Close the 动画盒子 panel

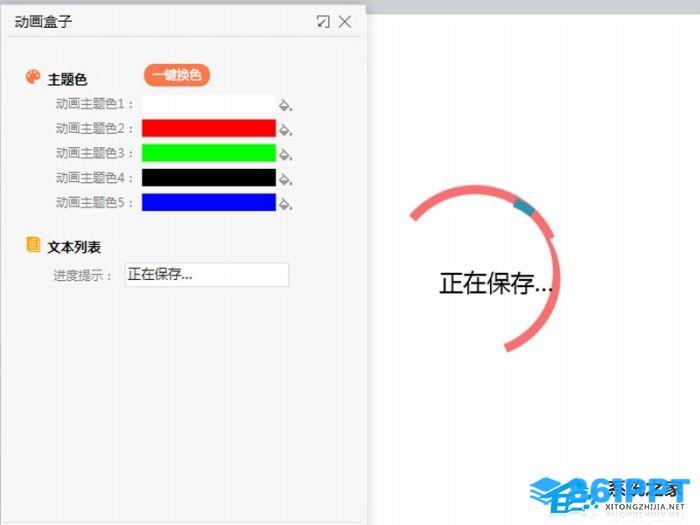345,21
